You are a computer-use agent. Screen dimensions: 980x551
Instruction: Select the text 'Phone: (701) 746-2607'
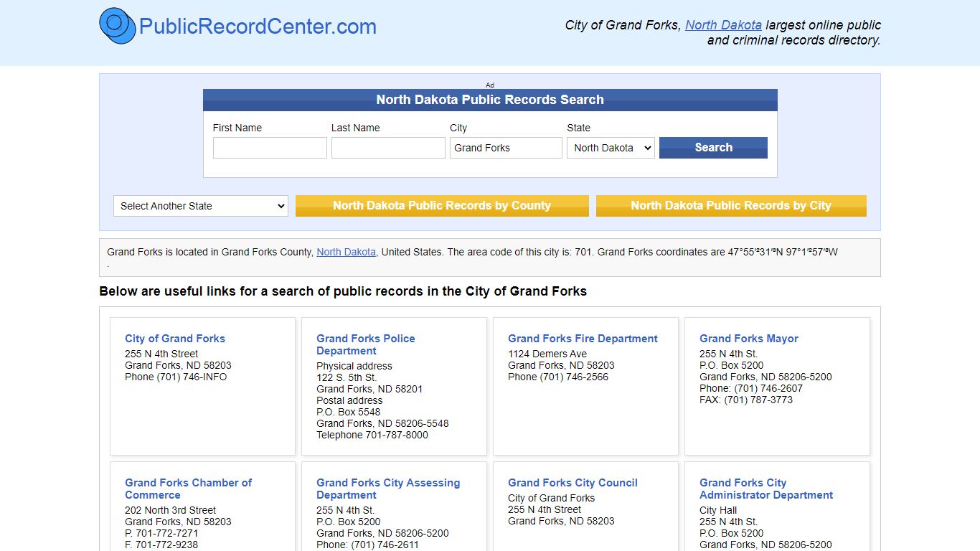coord(751,388)
